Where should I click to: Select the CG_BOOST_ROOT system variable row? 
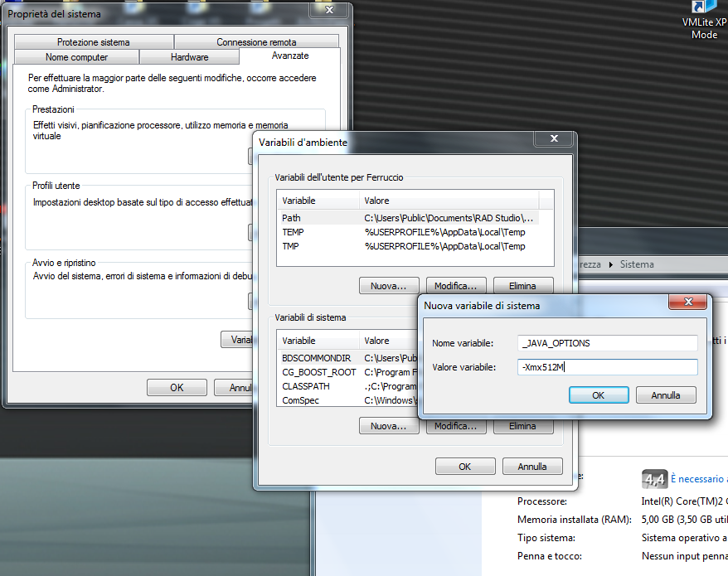[x=348, y=372]
